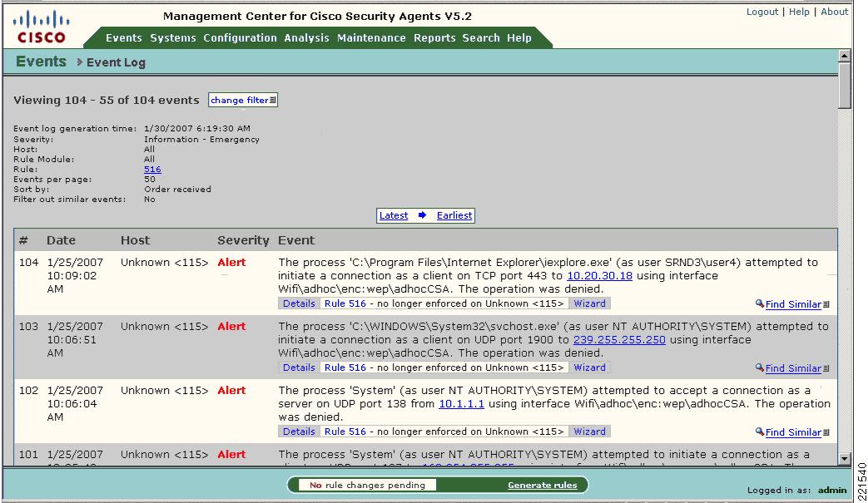Open Details for event 104
The height and width of the screenshot is (503, 868).
click(299, 303)
